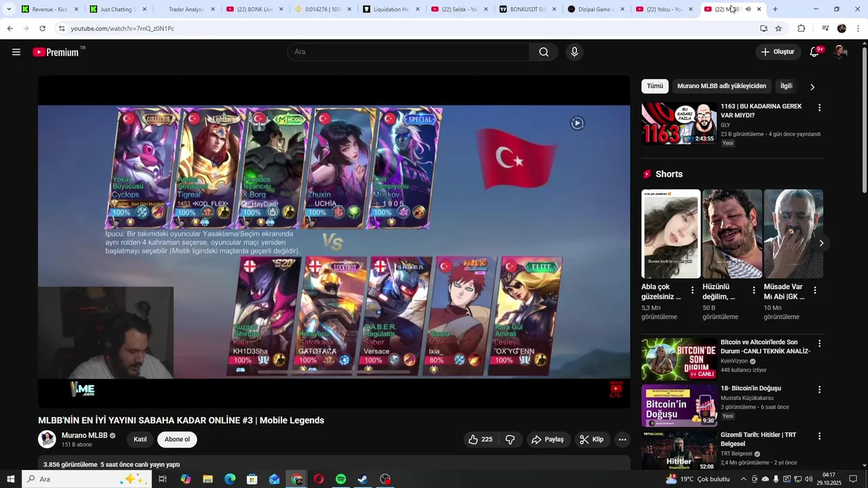Open more actions menu under video
The width and height of the screenshot is (868, 488).
(x=623, y=439)
